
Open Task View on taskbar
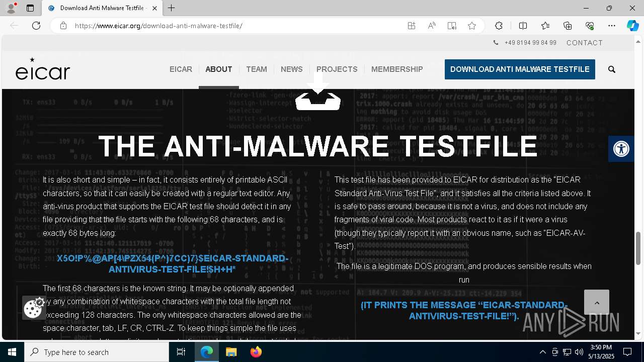tap(181, 352)
